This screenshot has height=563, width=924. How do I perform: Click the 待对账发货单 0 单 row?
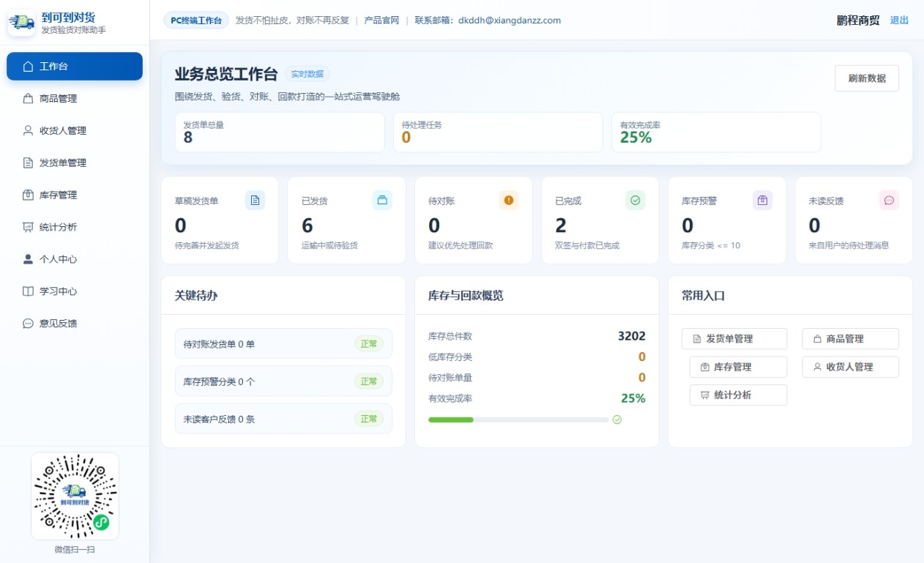pos(283,344)
